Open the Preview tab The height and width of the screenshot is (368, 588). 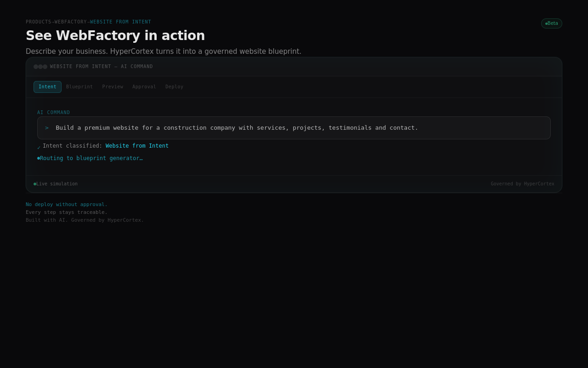113,87
